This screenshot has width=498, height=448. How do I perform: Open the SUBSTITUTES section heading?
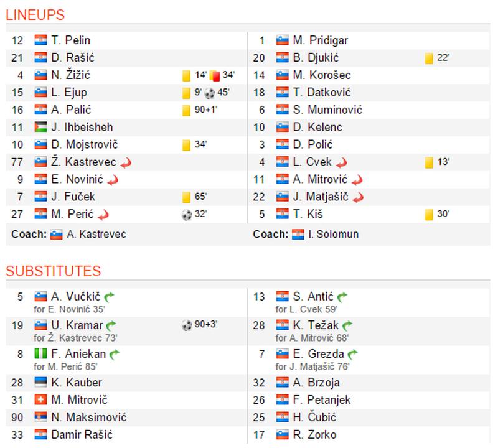pyautogui.click(x=53, y=271)
